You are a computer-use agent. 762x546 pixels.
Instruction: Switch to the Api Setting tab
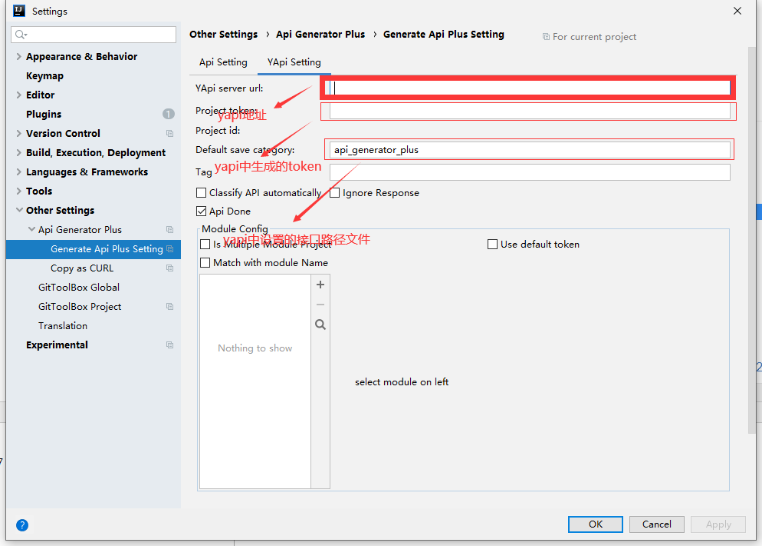(223, 62)
